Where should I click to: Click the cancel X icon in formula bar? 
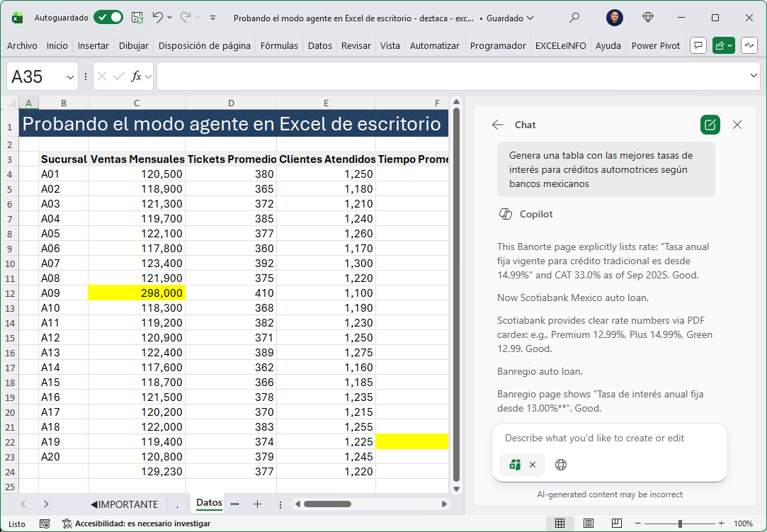pos(102,77)
